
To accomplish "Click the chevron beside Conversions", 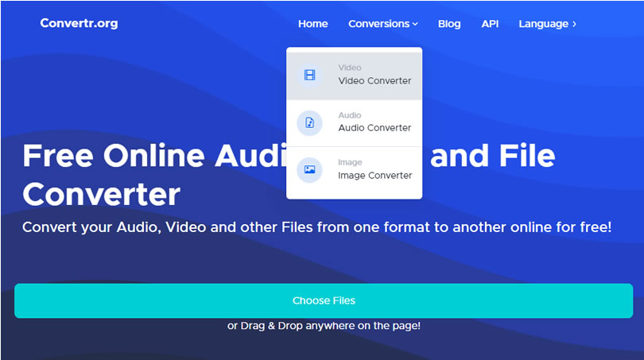I will (415, 25).
